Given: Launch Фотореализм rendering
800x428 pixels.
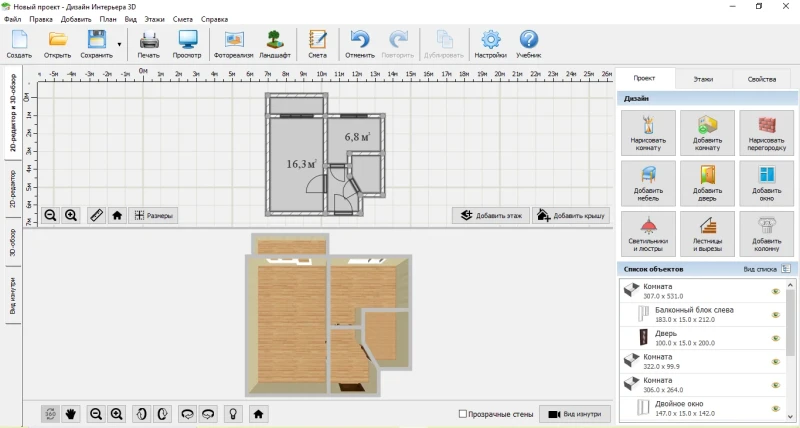Looking at the screenshot, I should [x=234, y=44].
